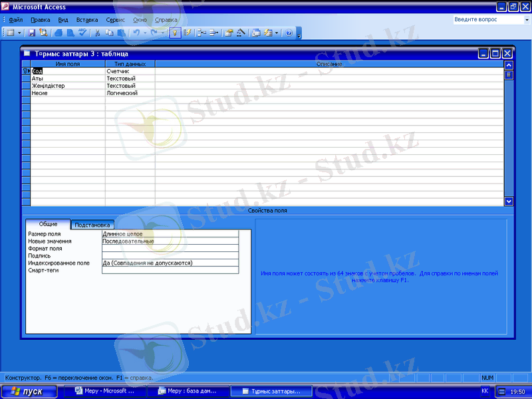Open the help question box dropdown arrow
Screen dimensions: 532x399
pos(527,20)
